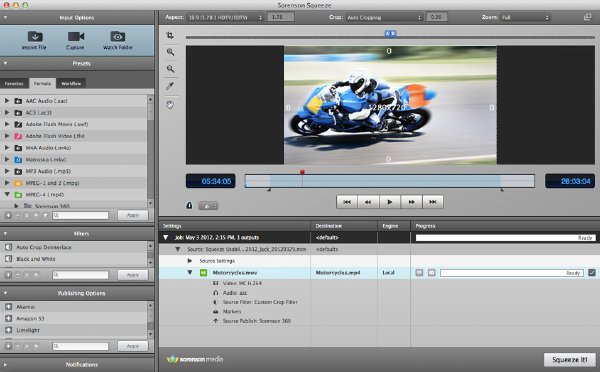
Task: Click the lock icon under timecode
Action: 189,206
